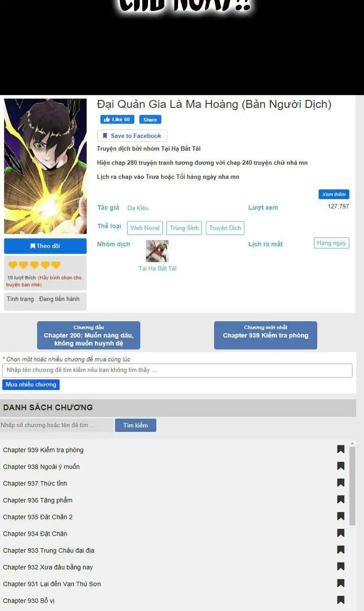The image size is (364, 611).
Task: Click the Tìm kiếm search button
Action: click(135, 425)
